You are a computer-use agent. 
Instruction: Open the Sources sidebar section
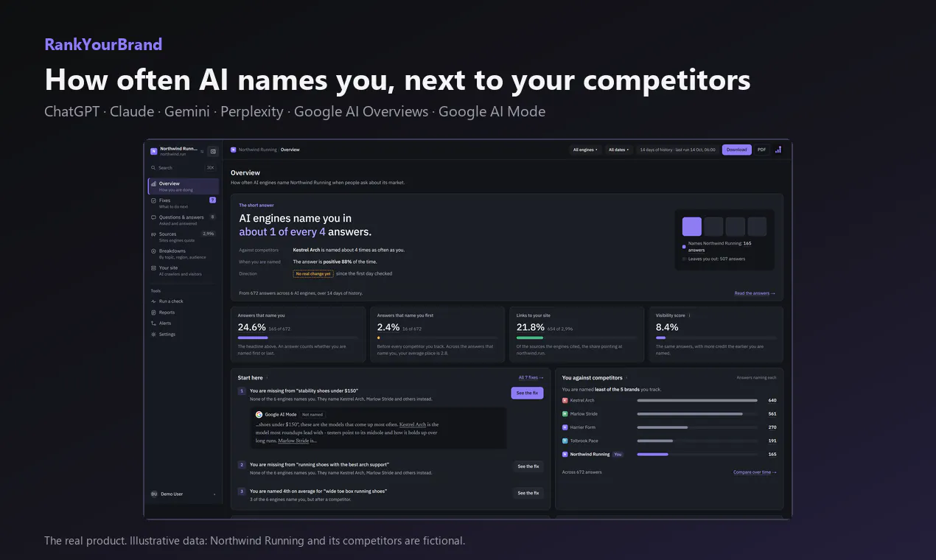[184, 237]
